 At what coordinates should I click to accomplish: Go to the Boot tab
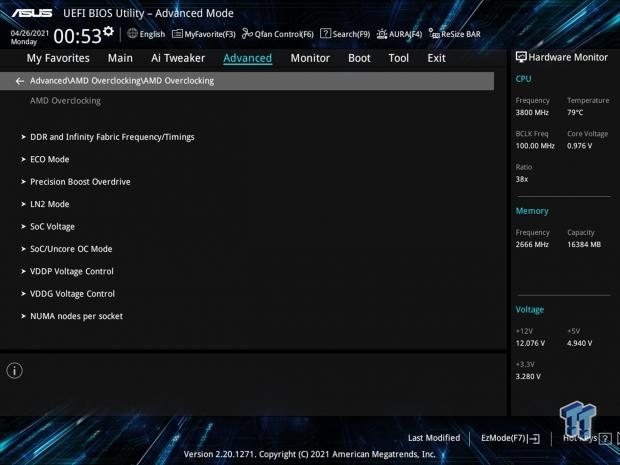tap(359, 58)
